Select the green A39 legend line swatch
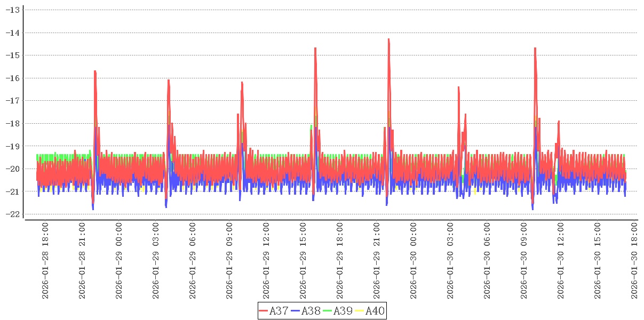644x320 pixels. (328, 311)
